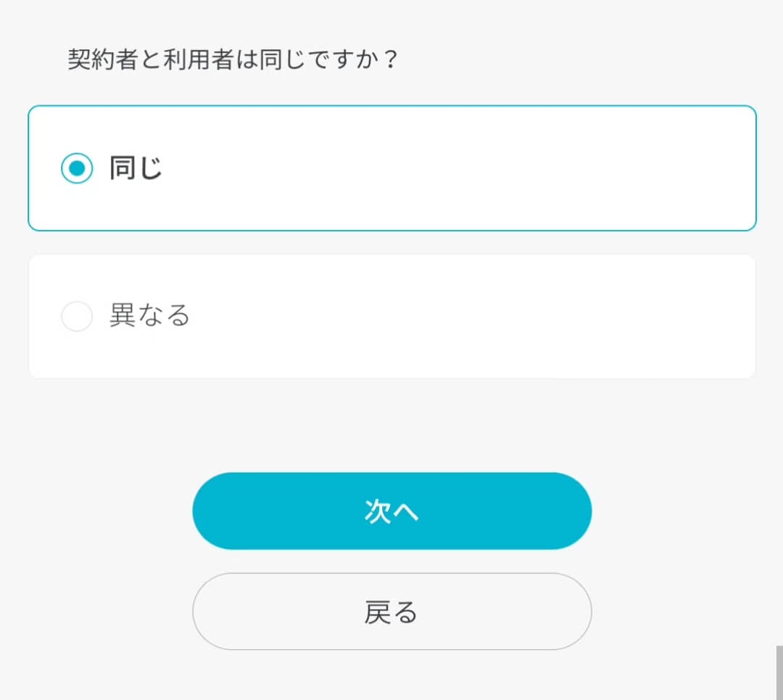Click blank area inside the 同じ card
The image size is (783, 700).
pos(449,168)
